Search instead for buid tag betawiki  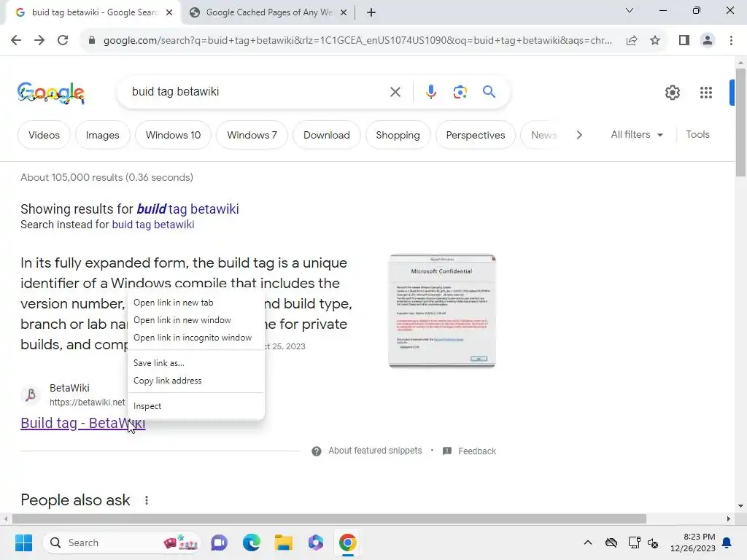pyautogui.click(x=153, y=225)
